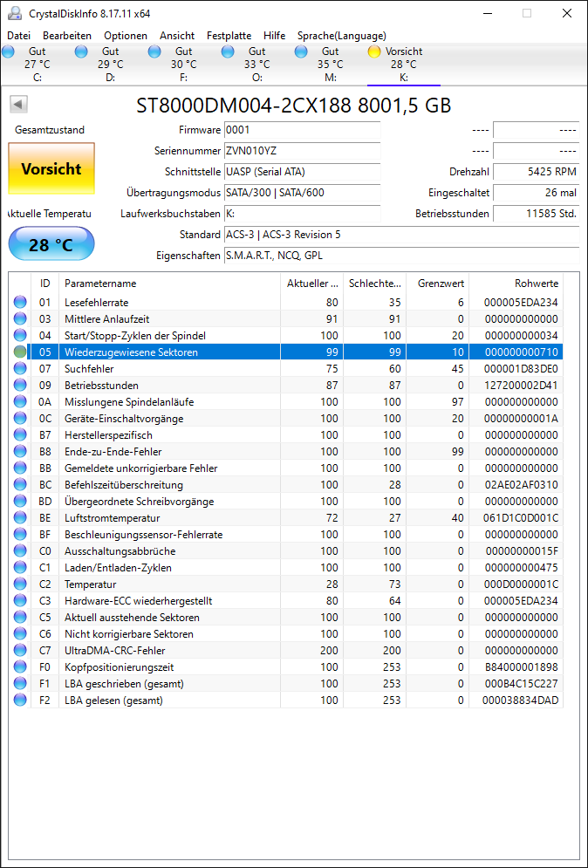The width and height of the screenshot is (588, 868).
Task: Click the Grenzwert column header
Action: [x=437, y=284]
